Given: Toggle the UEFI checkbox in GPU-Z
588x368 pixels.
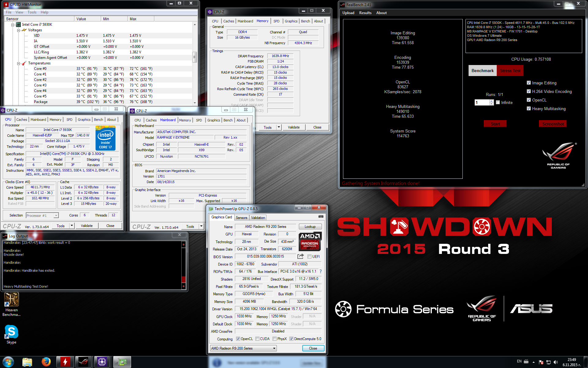Looking at the screenshot, I should pos(309,257).
